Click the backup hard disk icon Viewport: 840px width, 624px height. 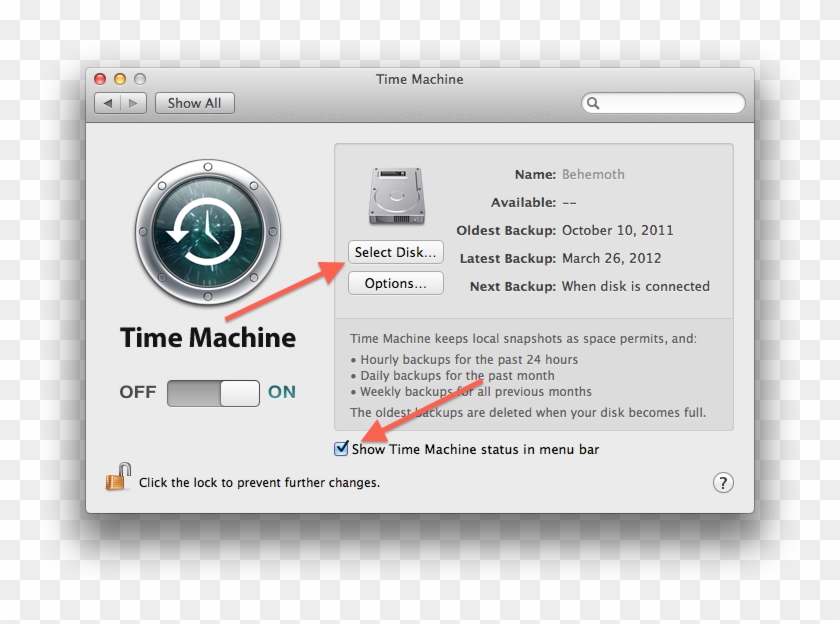pyautogui.click(x=396, y=196)
